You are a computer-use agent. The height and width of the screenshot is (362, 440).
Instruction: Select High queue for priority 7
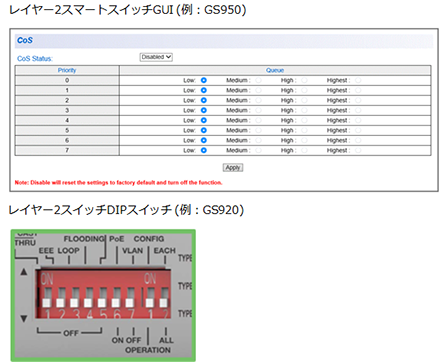(304, 150)
